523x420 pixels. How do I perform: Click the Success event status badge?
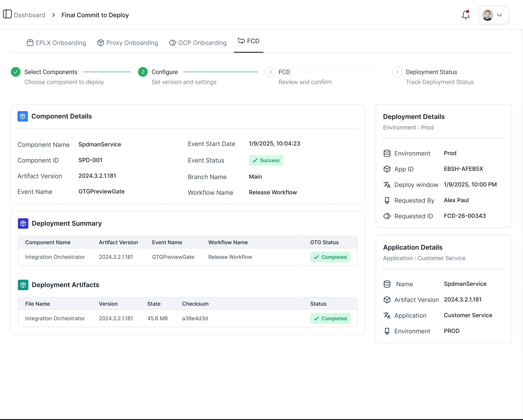point(266,160)
